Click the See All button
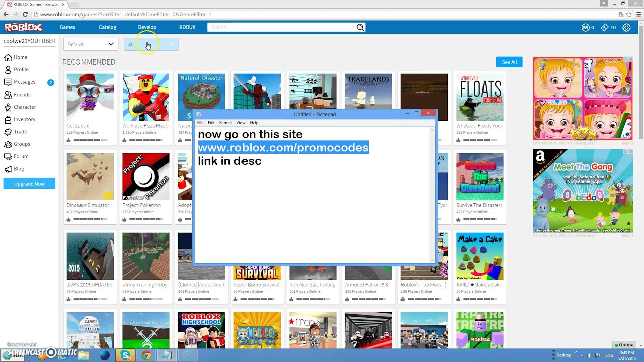This screenshot has height=362, width=644. click(x=509, y=62)
